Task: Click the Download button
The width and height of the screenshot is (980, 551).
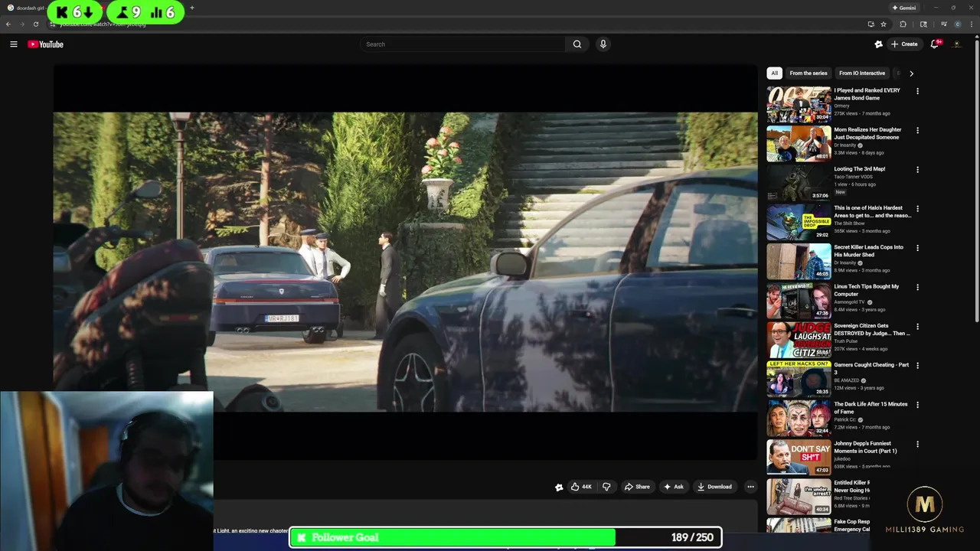Action: click(x=714, y=487)
